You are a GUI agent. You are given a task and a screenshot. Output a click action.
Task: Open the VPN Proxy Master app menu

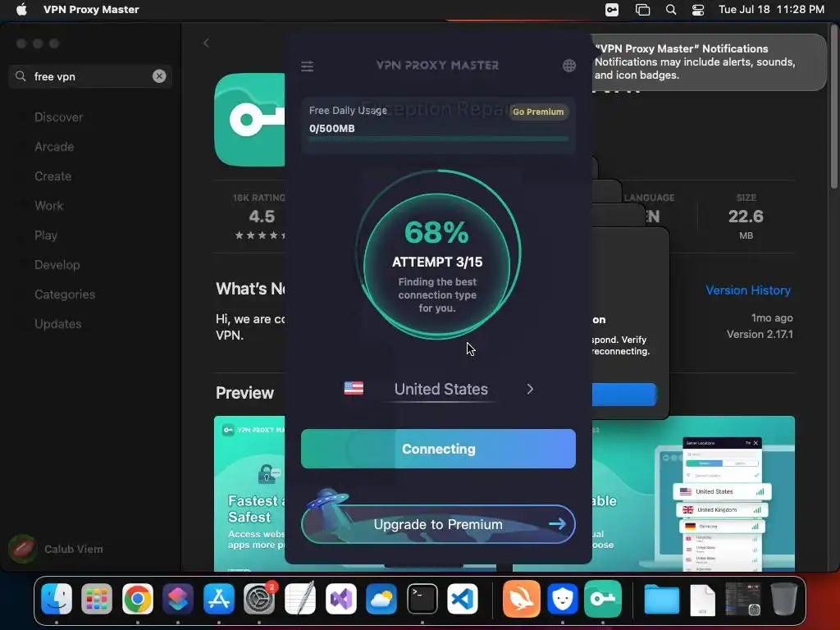pyautogui.click(x=91, y=10)
